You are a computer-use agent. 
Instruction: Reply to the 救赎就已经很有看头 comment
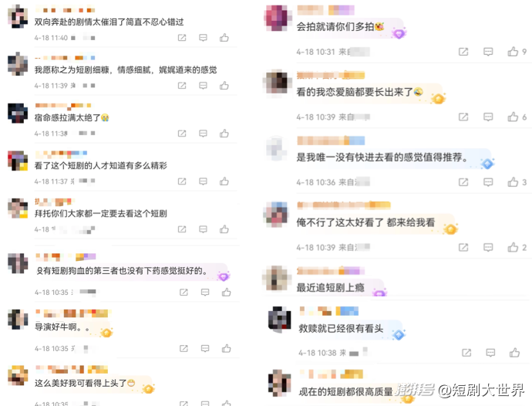coord(490,353)
